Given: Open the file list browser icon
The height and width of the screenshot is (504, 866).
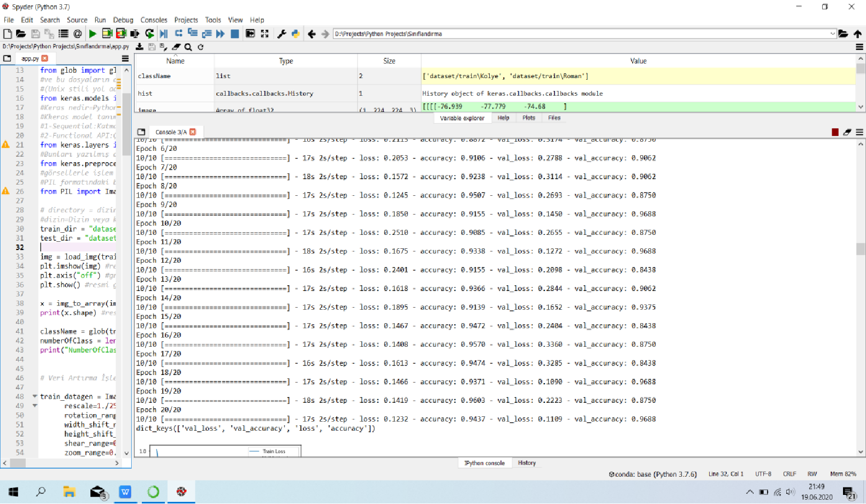Looking at the screenshot, I should pos(63,34).
